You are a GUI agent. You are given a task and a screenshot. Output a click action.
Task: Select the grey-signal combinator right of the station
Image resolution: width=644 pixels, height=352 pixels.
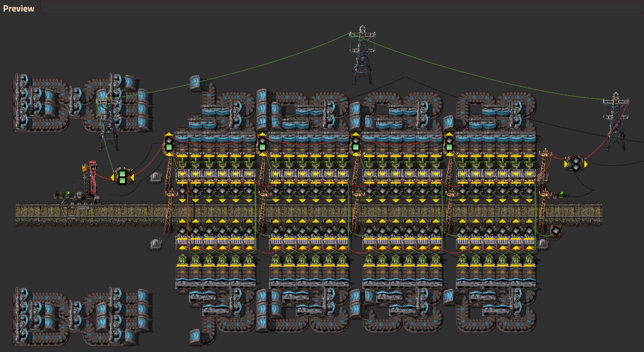(576, 163)
